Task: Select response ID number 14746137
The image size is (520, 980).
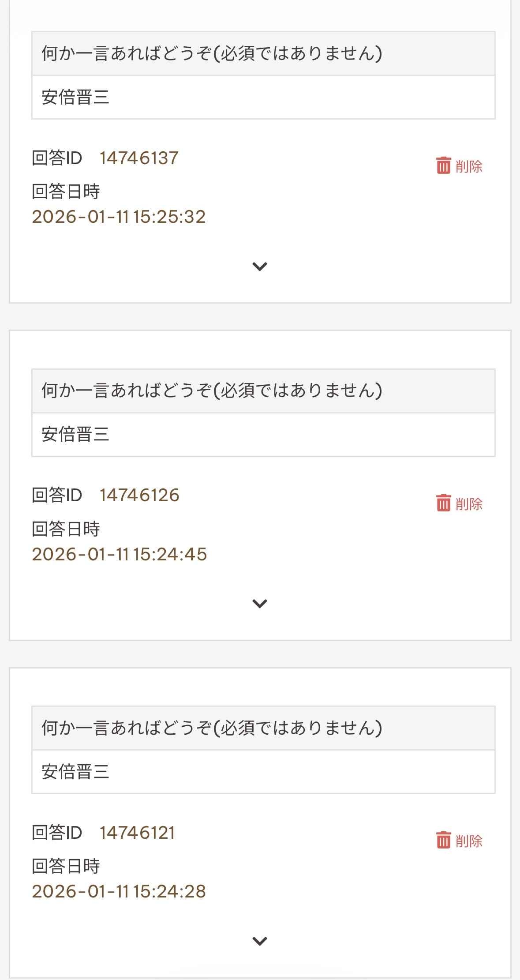Action: coord(139,158)
